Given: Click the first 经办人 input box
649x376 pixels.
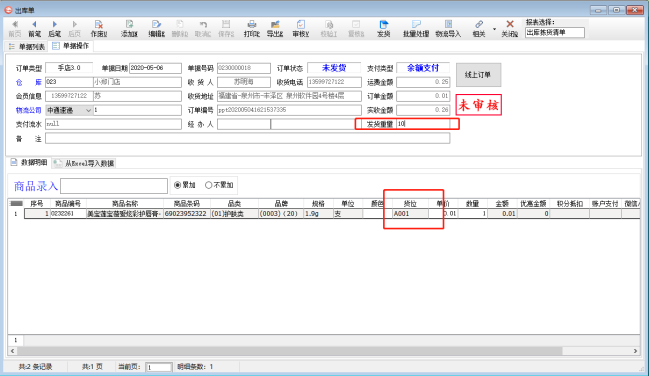Looking at the screenshot, I should pos(244,124).
